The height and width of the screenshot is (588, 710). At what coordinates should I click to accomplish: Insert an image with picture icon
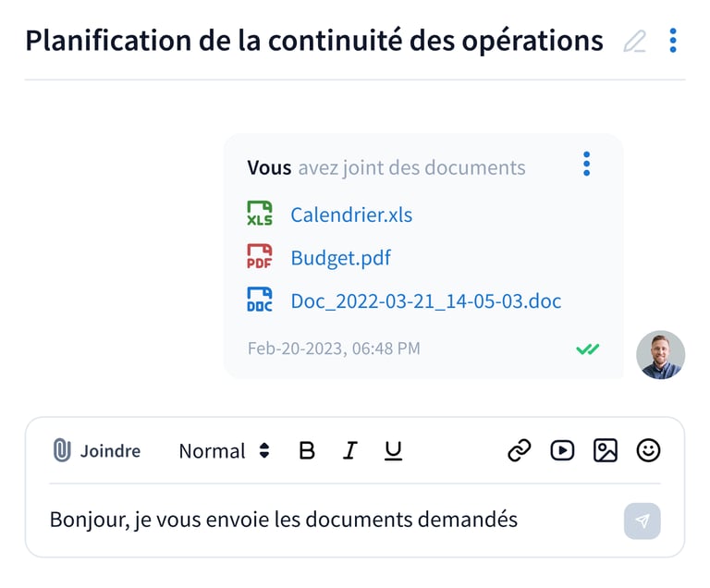coord(606,451)
